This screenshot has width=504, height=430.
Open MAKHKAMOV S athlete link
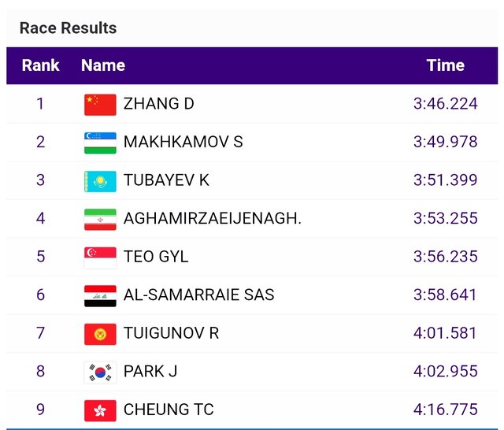pyautogui.click(x=183, y=143)
